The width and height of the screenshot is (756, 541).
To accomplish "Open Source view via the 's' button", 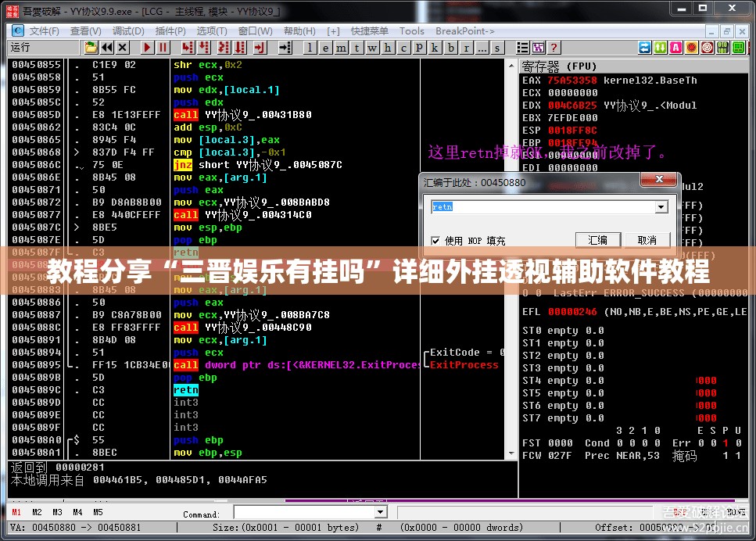I will click(497, 47).
